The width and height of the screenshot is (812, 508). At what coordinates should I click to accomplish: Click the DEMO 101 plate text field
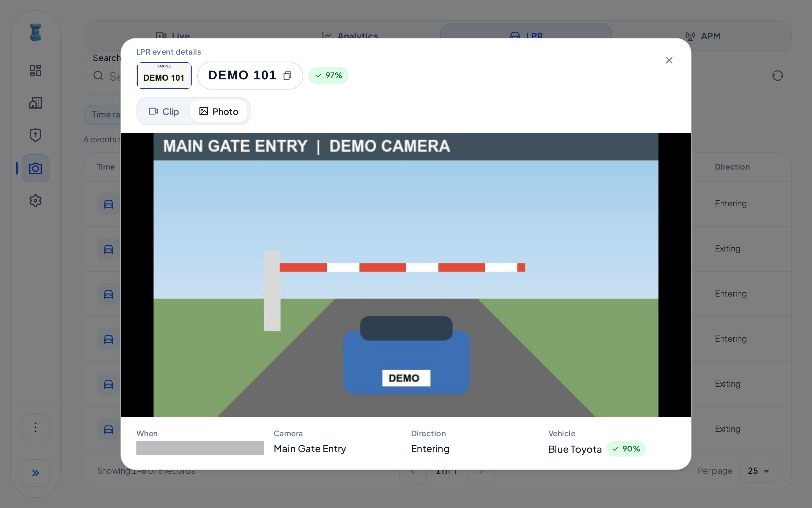click(x=250, y=76)
